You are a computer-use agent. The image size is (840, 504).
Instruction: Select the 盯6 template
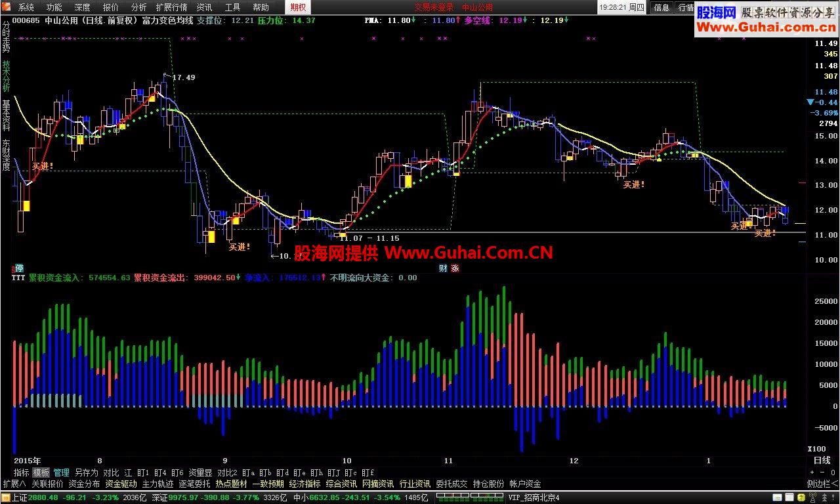pyautogui.click(x=177, y=472)
